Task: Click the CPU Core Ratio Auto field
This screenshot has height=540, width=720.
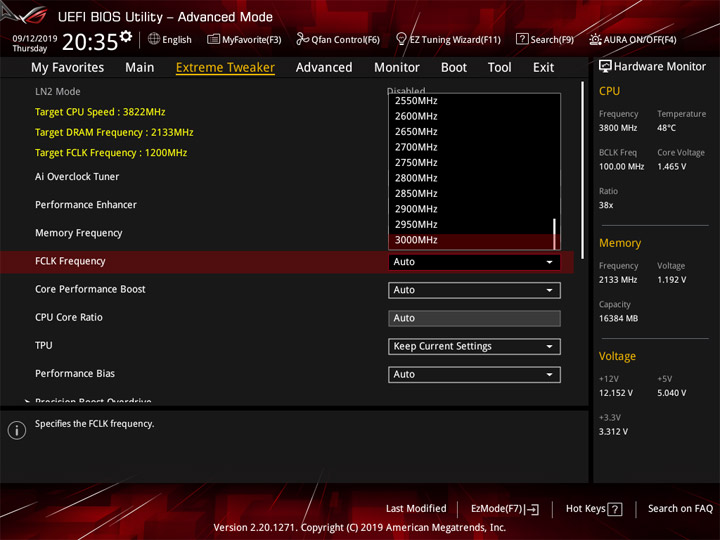Action: click(474, 318)
